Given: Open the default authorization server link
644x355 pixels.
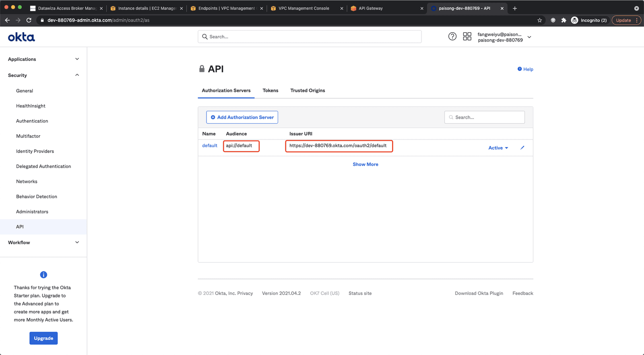Looking at the screenshot, I should pos(210,145).
